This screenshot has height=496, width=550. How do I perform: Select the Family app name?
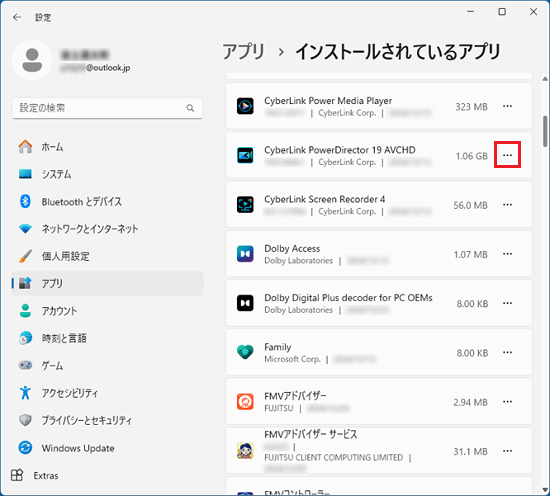coord(278,347)
